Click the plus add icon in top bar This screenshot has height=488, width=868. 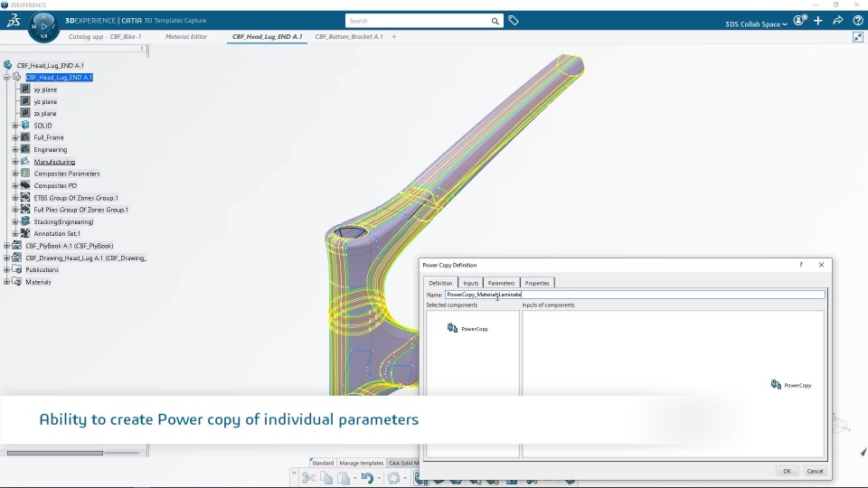coord(818,21)
